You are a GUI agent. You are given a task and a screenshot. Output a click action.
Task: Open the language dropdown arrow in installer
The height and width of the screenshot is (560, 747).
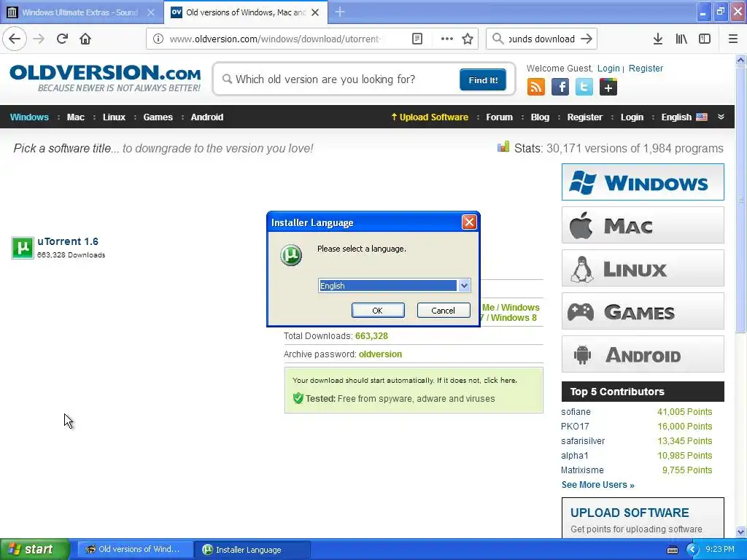pos(464,285)
